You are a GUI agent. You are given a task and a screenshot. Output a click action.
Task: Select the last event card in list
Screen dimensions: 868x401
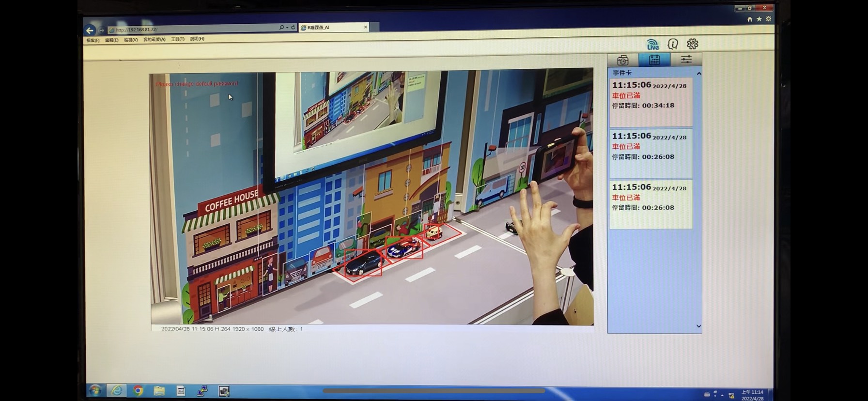(651, 203)
